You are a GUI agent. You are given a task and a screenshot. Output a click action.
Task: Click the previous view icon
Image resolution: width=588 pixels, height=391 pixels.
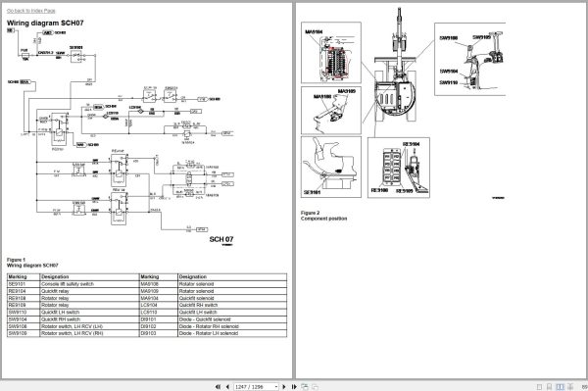click(x=305, y=386)
